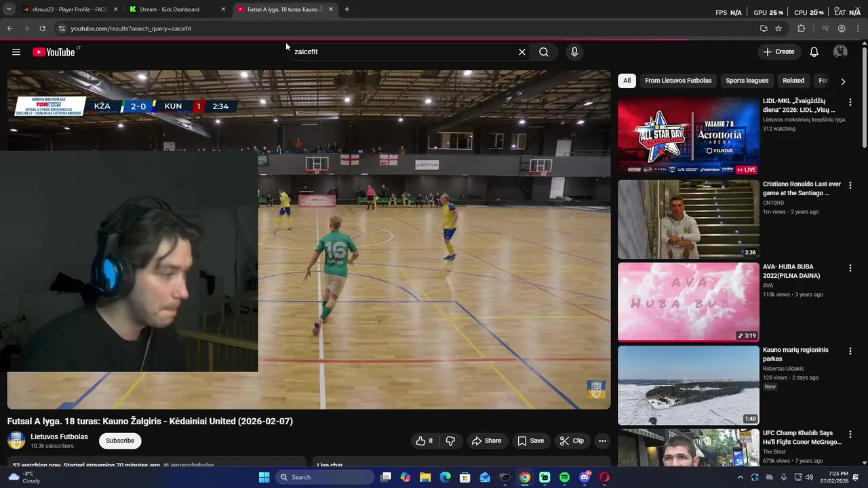Open the Chrome media control icon

[x=825, y=28]
